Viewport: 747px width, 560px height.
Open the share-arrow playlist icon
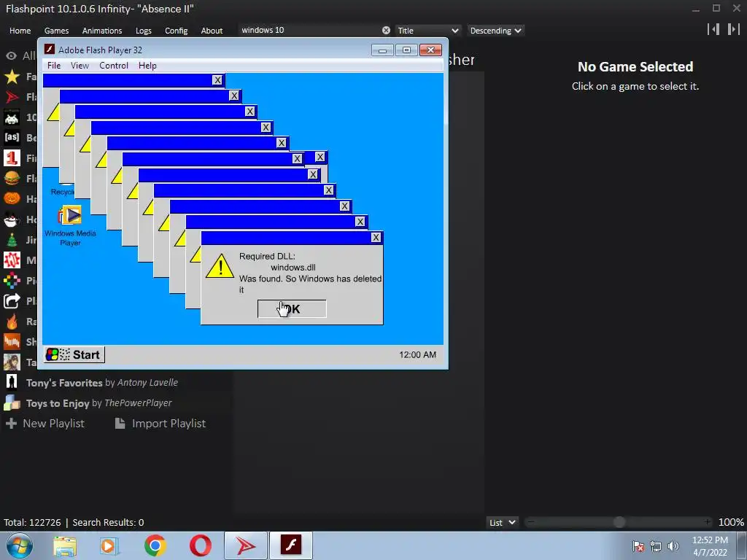point(12,301)
